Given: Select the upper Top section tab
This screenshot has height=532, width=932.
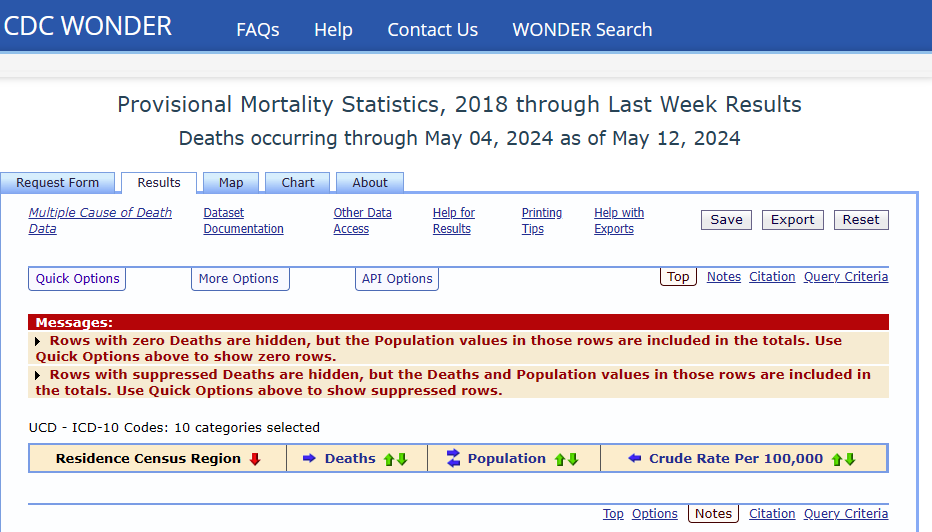Looking at the screenshot, I should pos(678,277).
